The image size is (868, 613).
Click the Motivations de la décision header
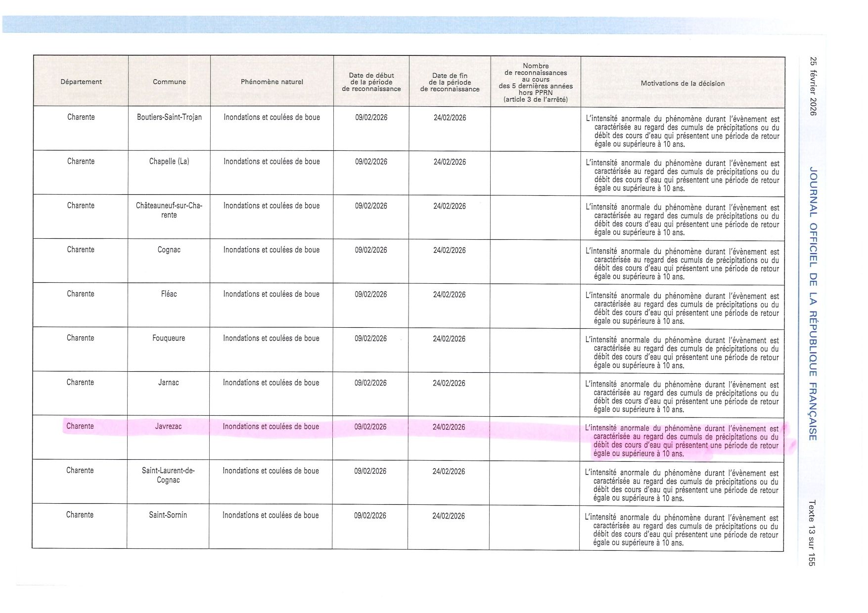683,84
